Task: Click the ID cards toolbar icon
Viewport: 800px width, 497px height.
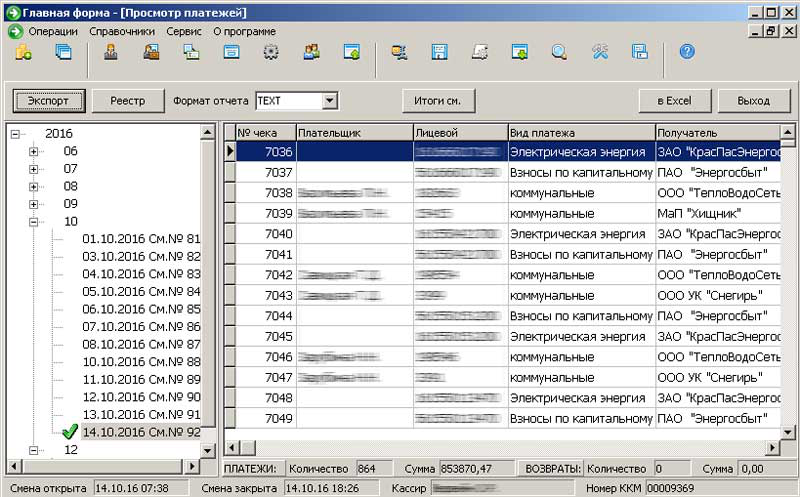Action: point(191,53)
